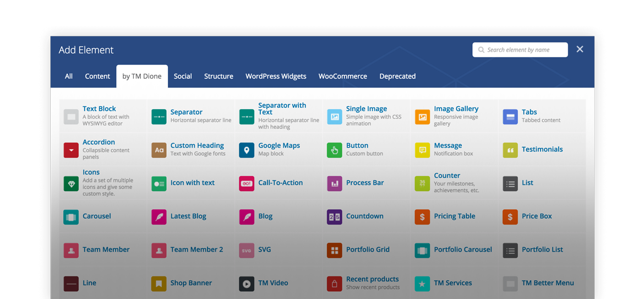
Task: Click the Google Maps pin icon
Action: (247, 150)
